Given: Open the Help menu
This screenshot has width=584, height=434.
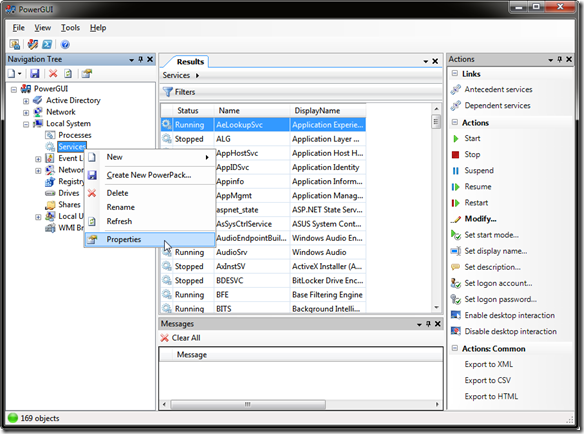Looking at the screenshot, I should click(98, 28).
